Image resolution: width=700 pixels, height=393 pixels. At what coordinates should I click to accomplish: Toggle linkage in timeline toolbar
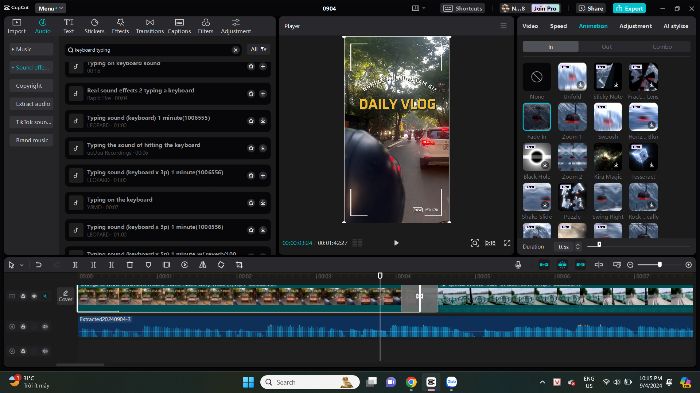pos(580,265)
